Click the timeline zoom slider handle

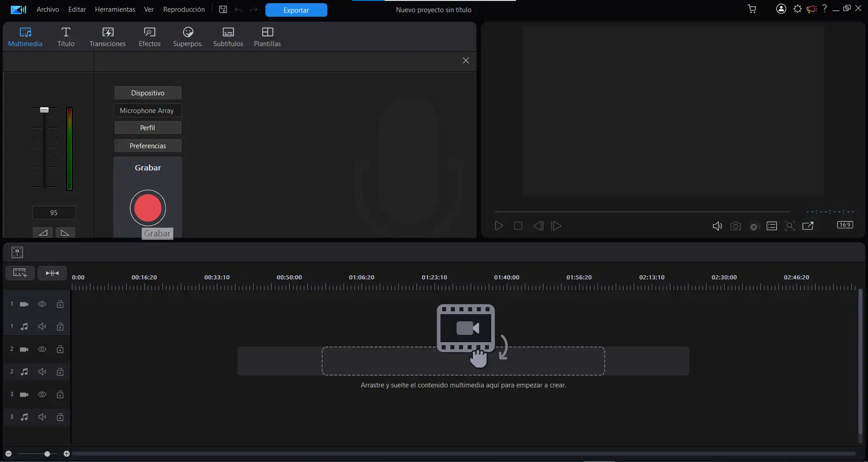pos(47,453)
